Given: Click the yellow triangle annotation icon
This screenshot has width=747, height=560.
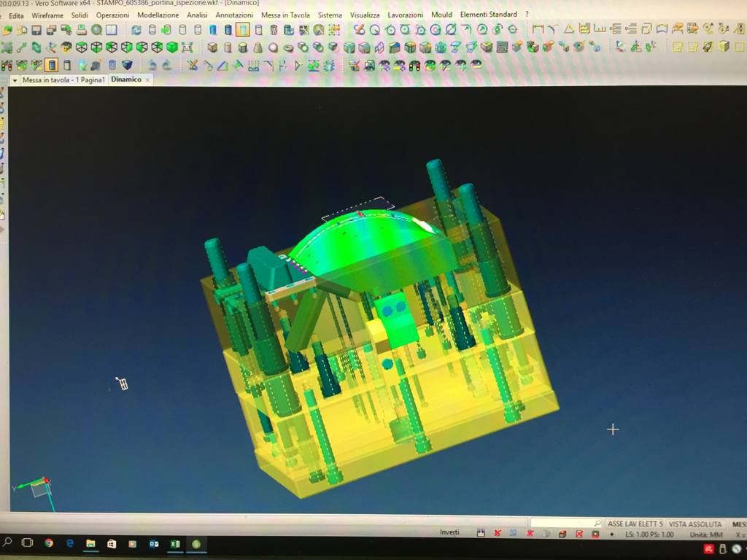Looking at the screenshot, I should (x=568, y=29).
